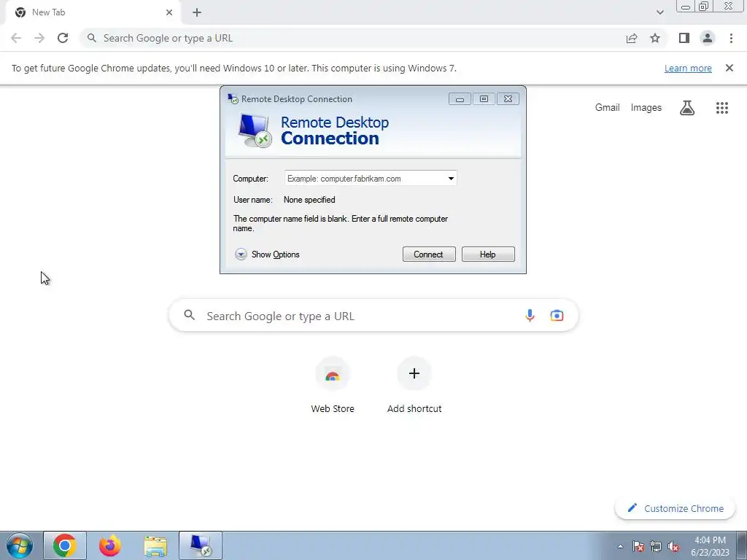Switch to Chrome in the taskbar
This screenshot has width=747, height=560.
tap(65, 545)
